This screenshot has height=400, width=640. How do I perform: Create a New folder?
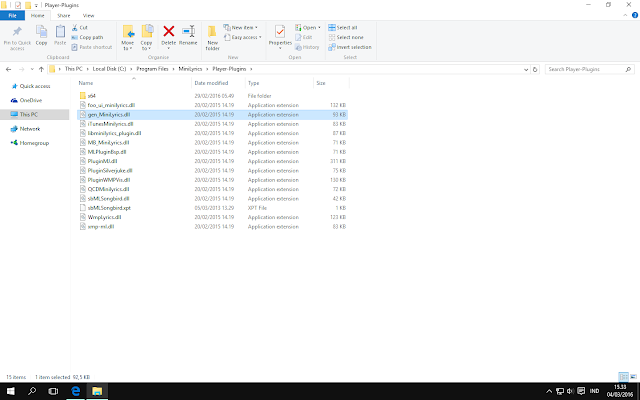212,38
